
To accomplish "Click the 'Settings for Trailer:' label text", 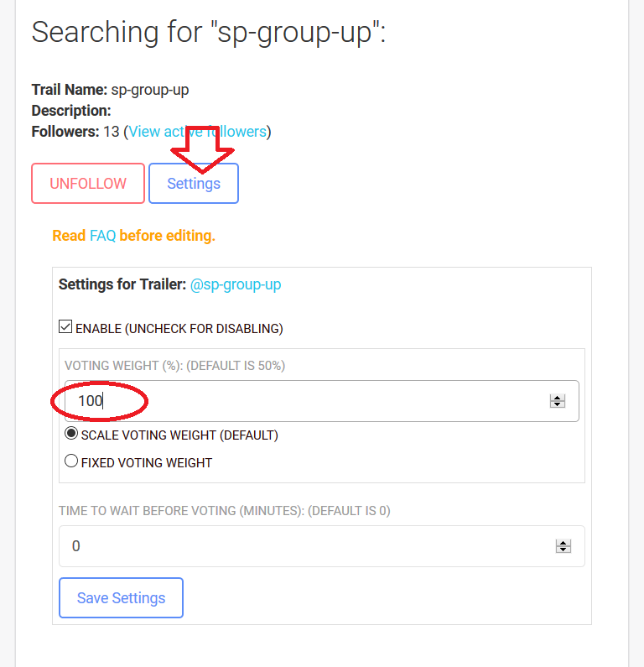I will coord(122,284).
